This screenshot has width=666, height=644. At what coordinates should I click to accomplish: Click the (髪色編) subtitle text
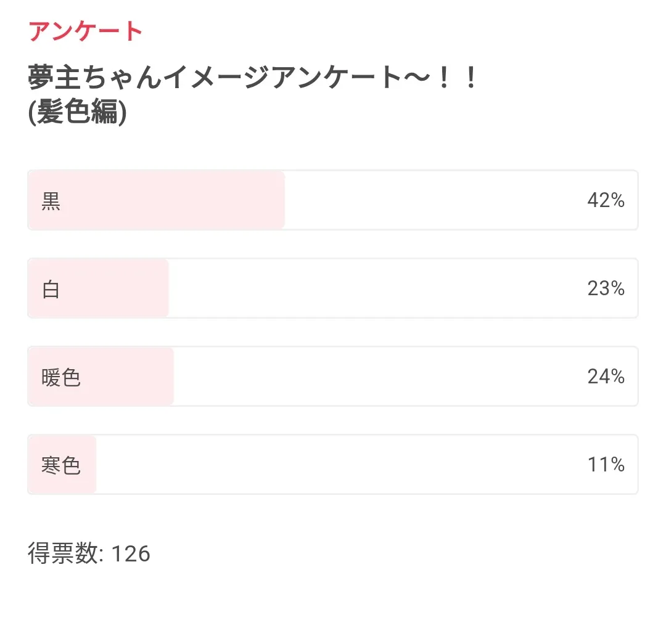(77, 112)
